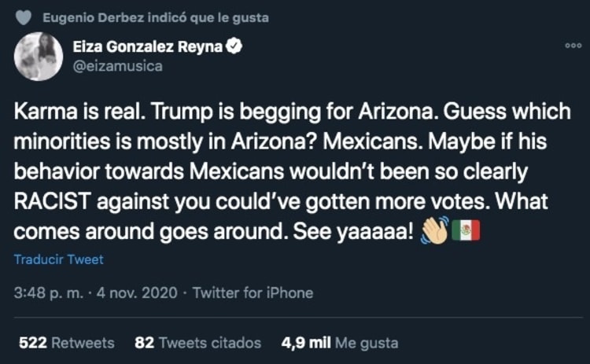
Task: Click the Mexican flag emoji
Action: (465, 230)
